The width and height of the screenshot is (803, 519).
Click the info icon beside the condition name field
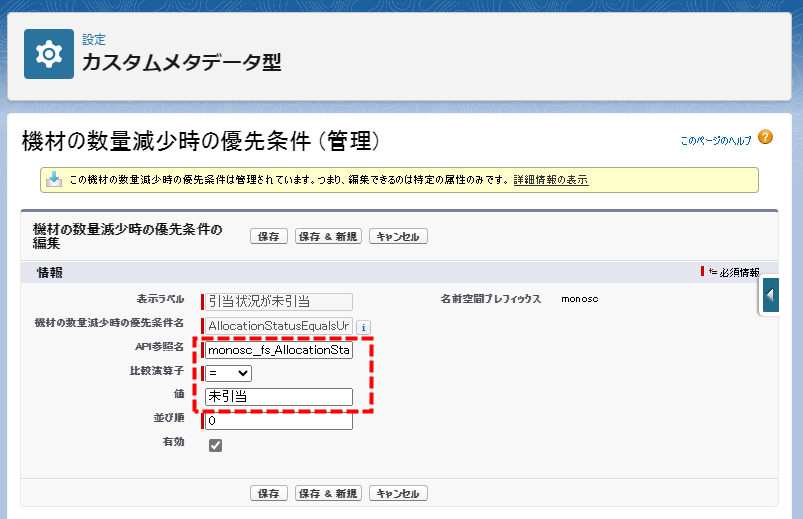click(364, 327)
